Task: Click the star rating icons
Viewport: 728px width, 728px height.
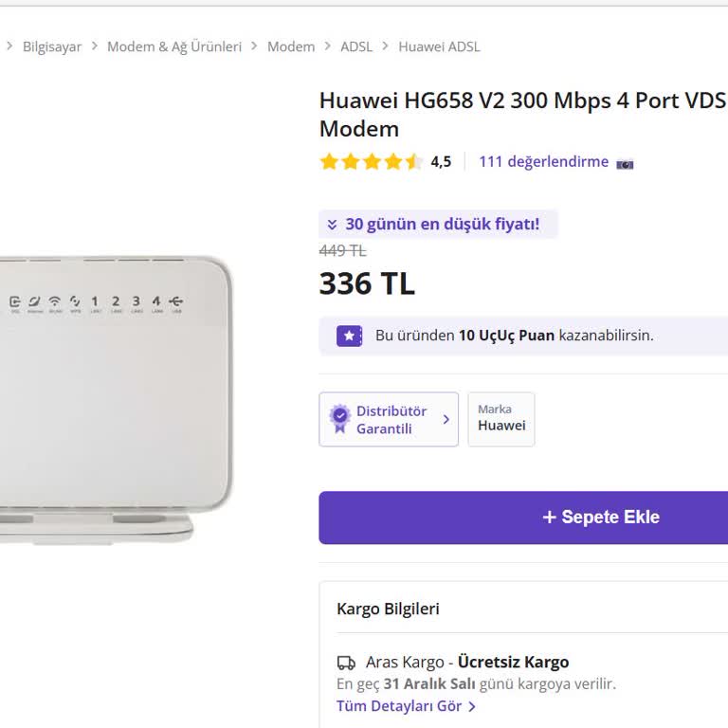Action: (x=371, y=161)
